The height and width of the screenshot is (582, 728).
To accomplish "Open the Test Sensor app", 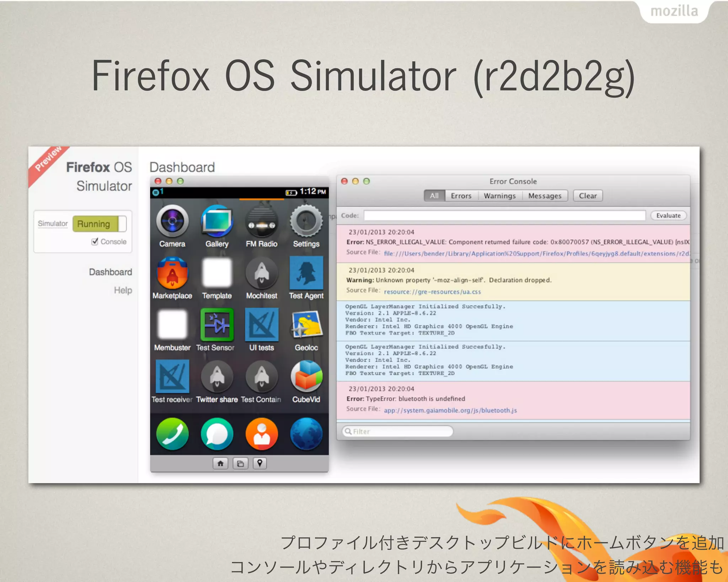I will click(x=217, y=325).
